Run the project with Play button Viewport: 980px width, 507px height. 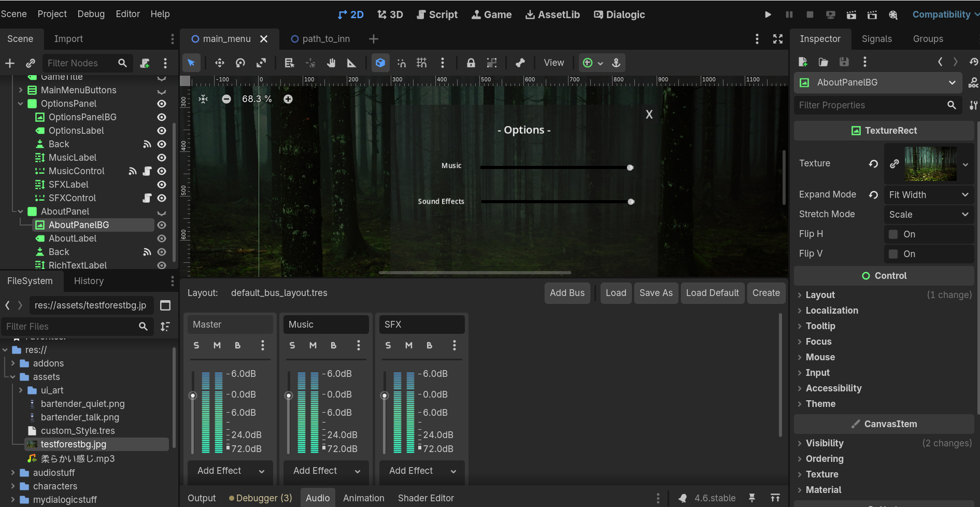coord(768,15)
